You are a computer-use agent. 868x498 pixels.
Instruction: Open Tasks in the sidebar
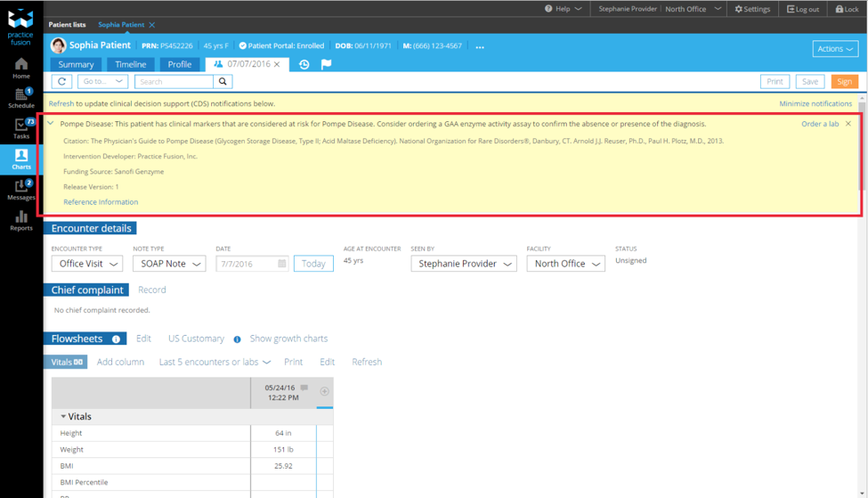point(20,128)
